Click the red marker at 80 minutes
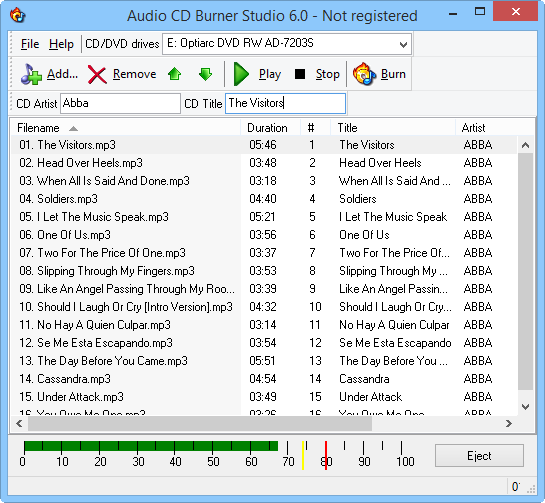The width and height of the screenshot is (545, 503). point(326,455)
